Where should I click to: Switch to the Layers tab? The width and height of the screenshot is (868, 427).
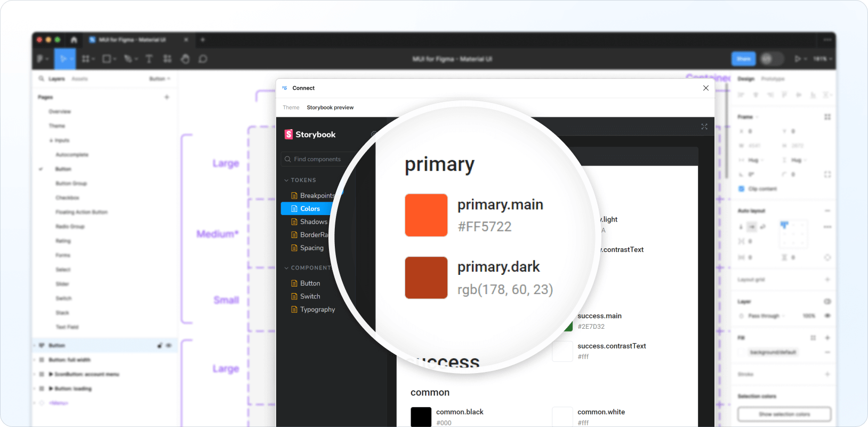point(57,78)
